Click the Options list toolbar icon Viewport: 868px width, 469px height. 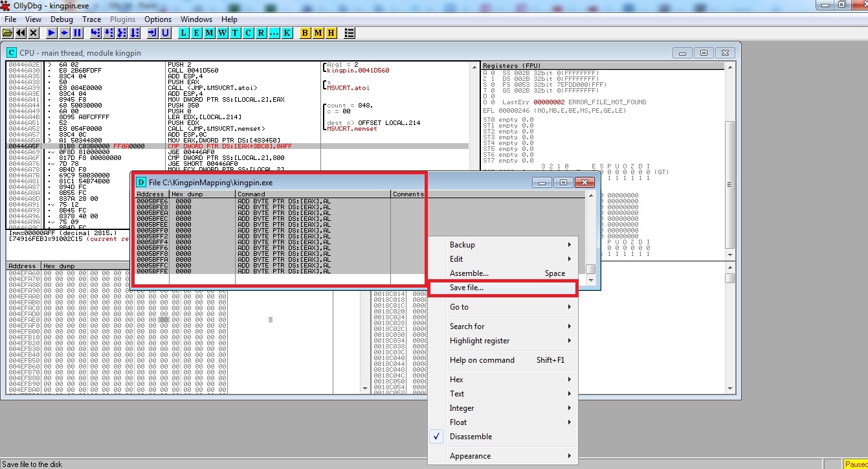[350, 32]
